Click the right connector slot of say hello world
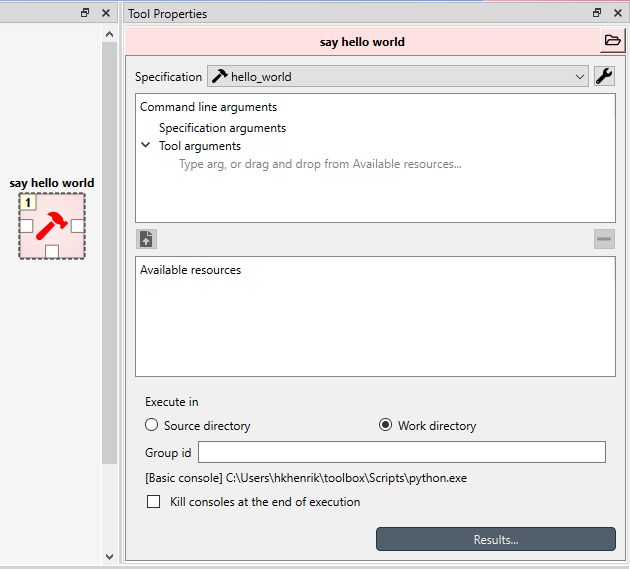This screenshot has height=569, width=630. [77, 226]
